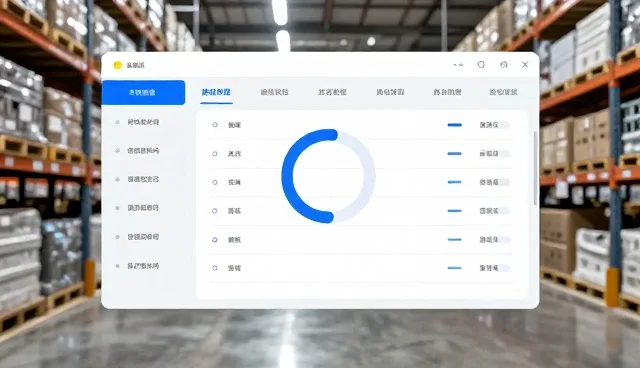Image resolution: width=640 pixels, height=368 pixels.
Task: Select the radio circle in the second list row
Action: pos(215,154)
